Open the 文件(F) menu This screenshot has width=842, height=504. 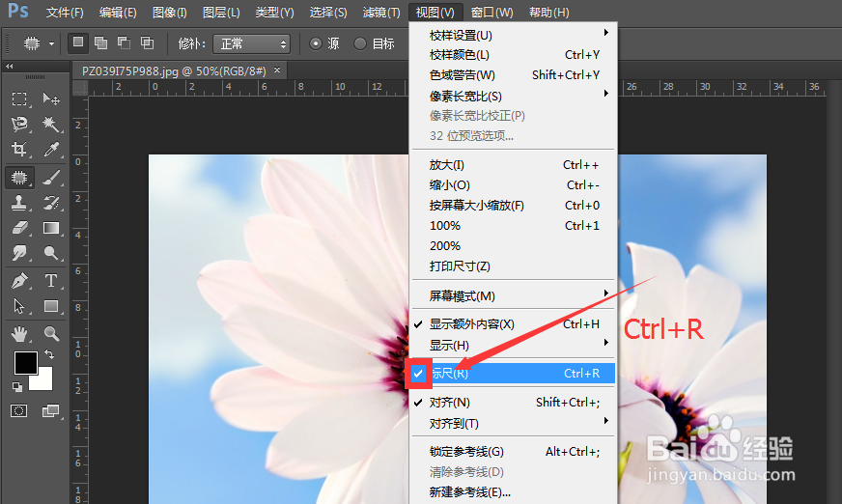pyautogui.click(x=65, y=12)
